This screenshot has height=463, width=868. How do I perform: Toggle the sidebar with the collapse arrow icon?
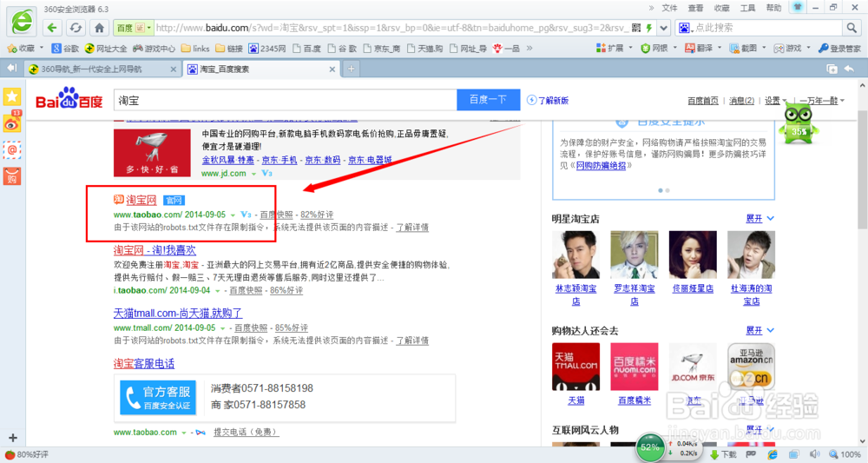(x=12, y=69)
